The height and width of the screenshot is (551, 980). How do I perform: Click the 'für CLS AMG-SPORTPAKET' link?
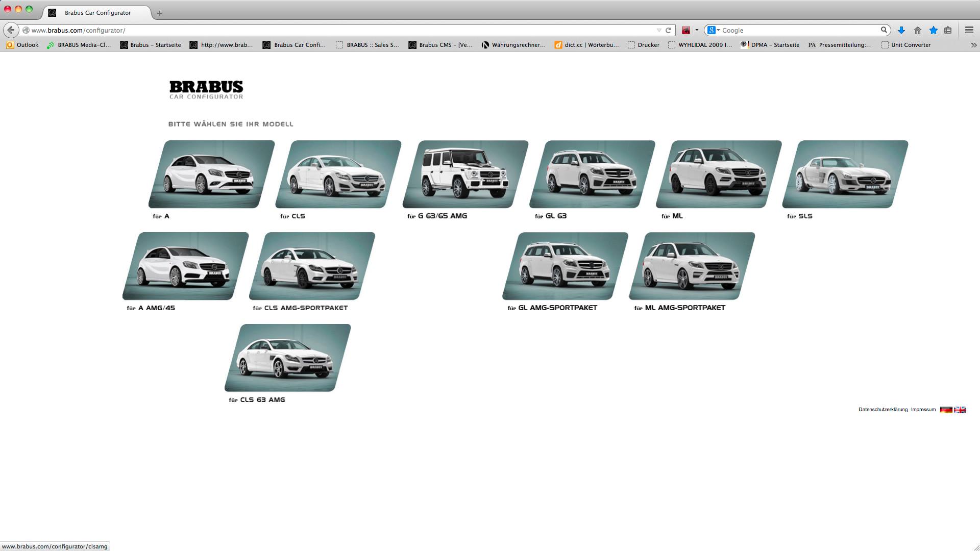pyautogui.click(x=301, y=308)
